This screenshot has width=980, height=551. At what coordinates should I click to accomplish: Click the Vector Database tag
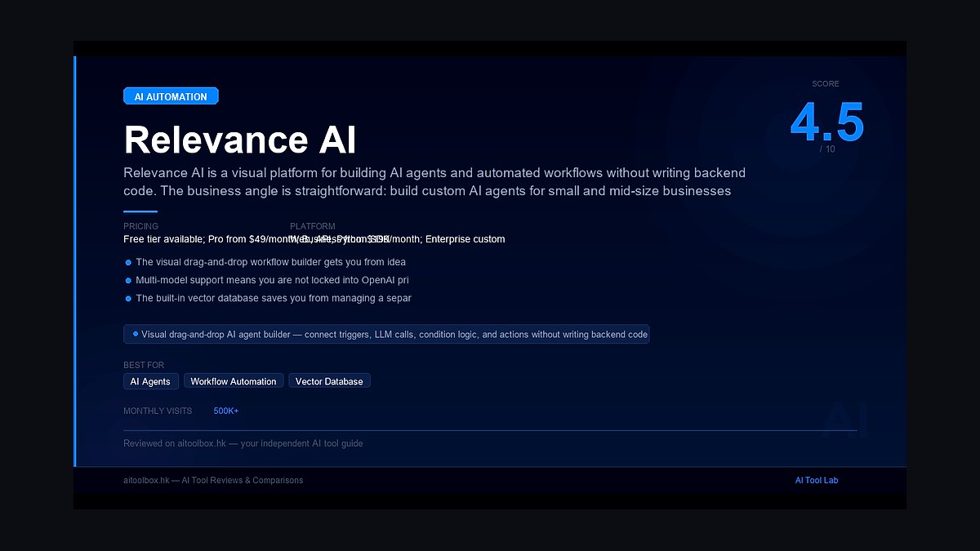click(329, 381)
